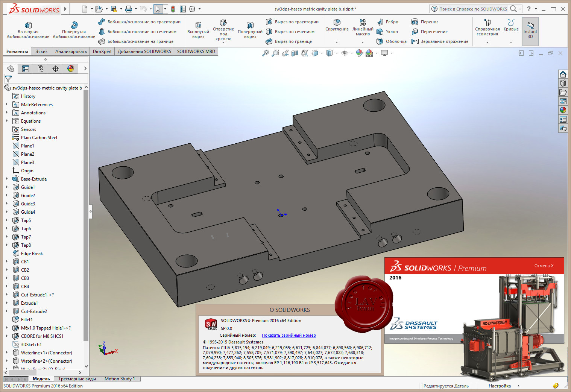
Task: Select the Revolved Cut tool
Action: tap(250, 29)
